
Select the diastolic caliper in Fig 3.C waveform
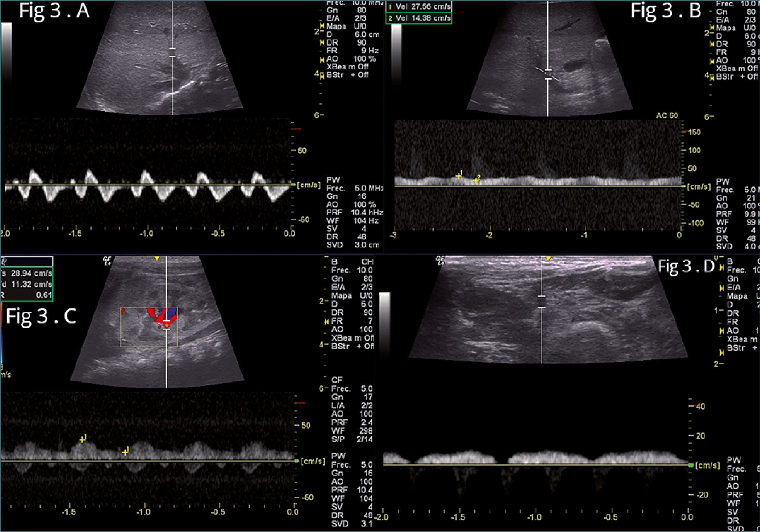click(125, 452)
